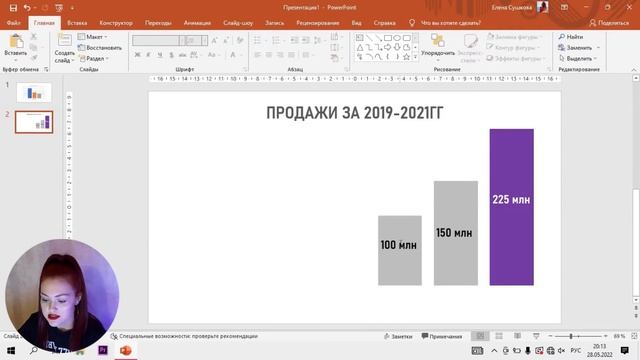Select the right block arrow shape
The height and width of the screenshot is (360, 640).
point(388,47)
